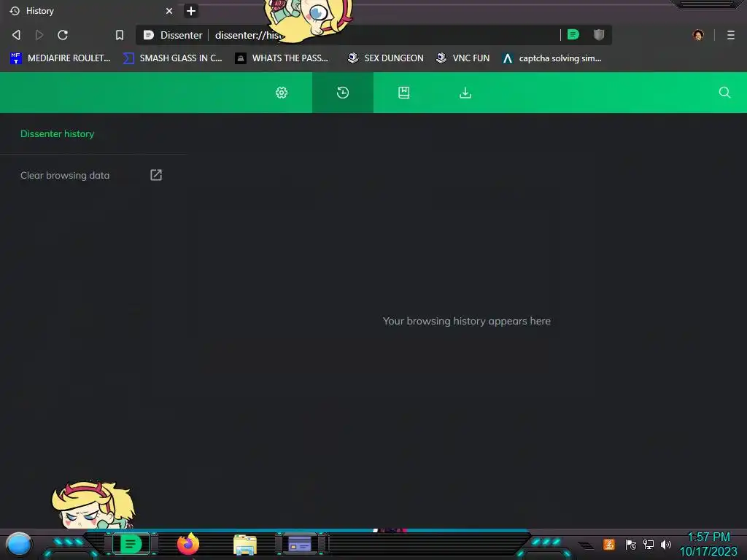Click the volume speaker tray icon
The height and width of the screenshot is (560, 747).
pyautogui.click(x=665, y=544)
